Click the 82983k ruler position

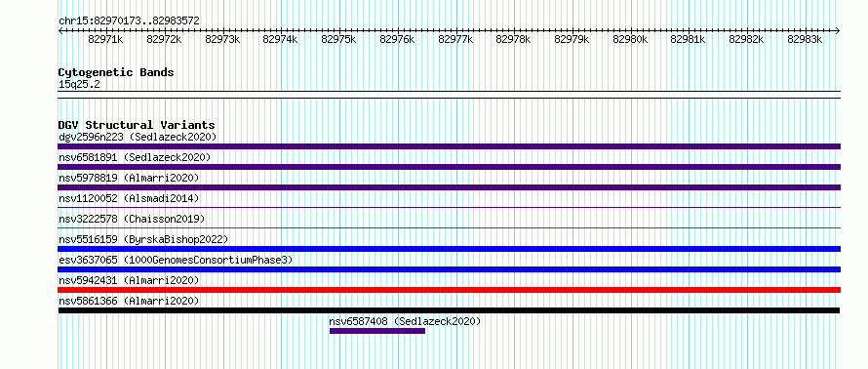(805, 39)
